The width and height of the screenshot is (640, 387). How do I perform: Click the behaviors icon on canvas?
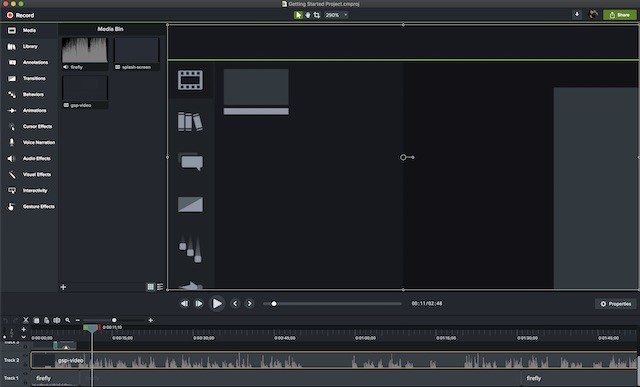(190, 248)
